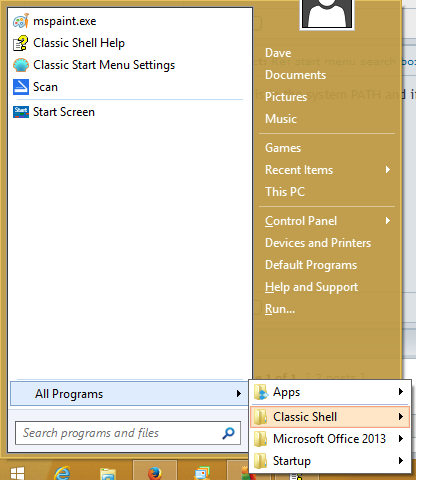Expand the Recent Items submenu arrow
This screenshot has height=486, width=423.
(x=388, y=170)
